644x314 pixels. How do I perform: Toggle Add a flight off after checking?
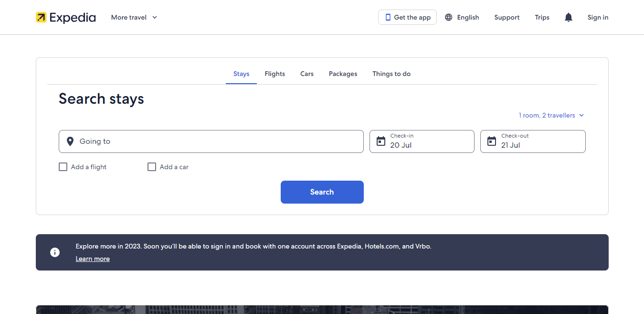coord(63,167)
